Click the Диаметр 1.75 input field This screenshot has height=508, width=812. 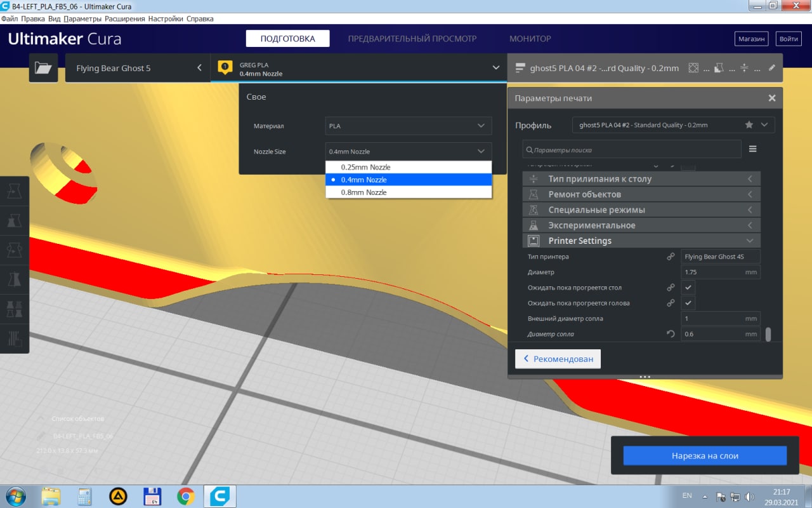click(721, 272)
